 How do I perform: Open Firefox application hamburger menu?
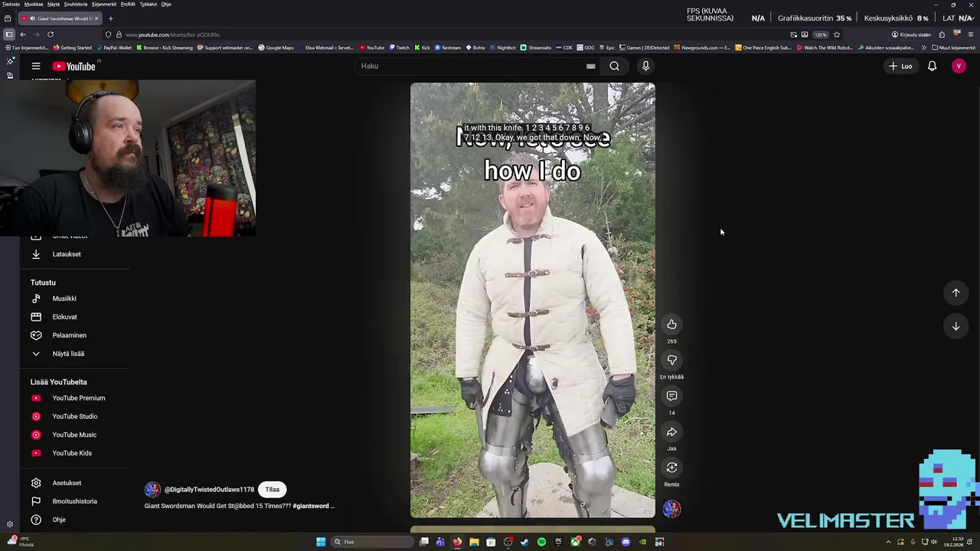tap(971, 34)
